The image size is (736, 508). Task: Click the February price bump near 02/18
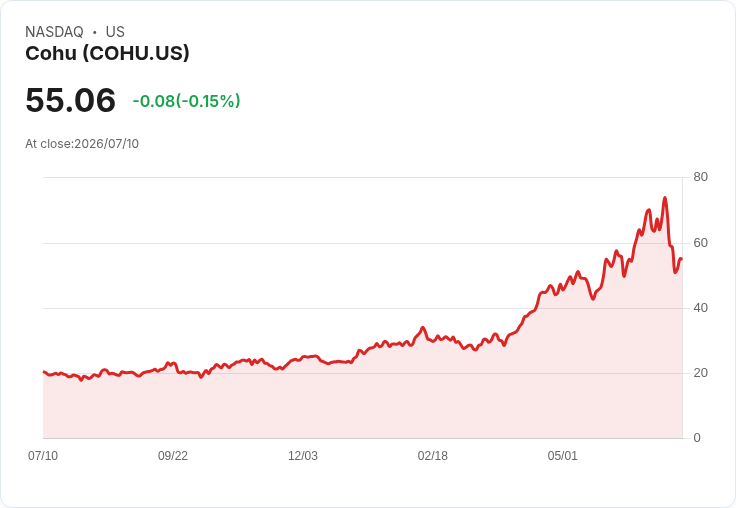click(422, 328)
